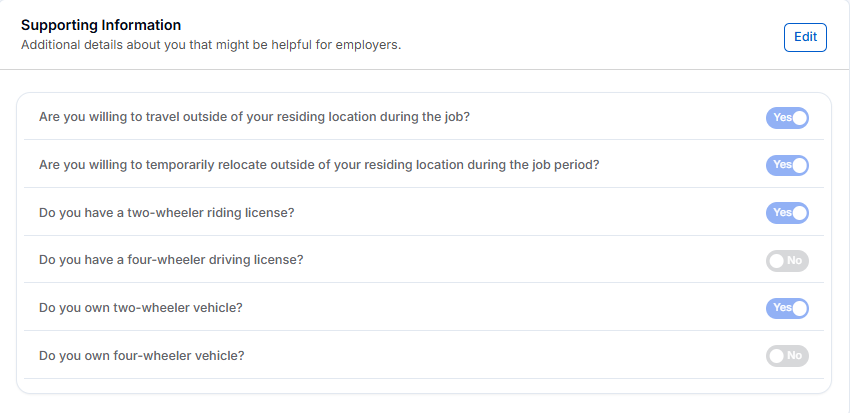Click the 'No' label on four-wheeler license switch
Screen dimensions: 850x413
[x=795, y=261]
